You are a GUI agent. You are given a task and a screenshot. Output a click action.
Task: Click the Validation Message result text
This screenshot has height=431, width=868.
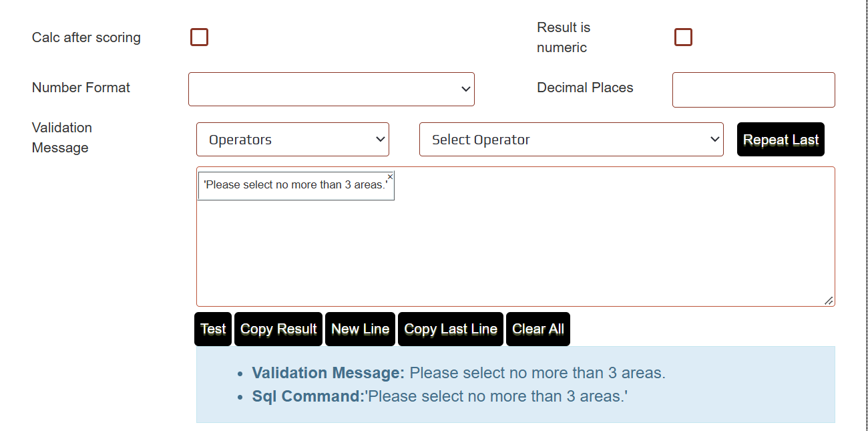[459, 373]
